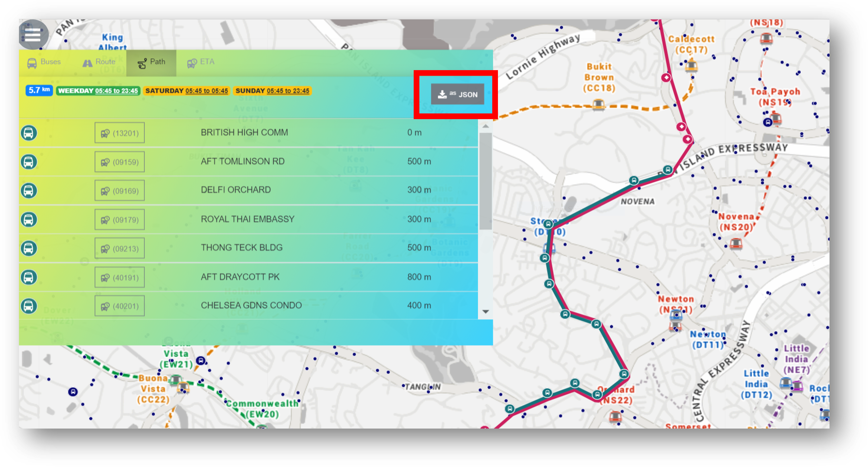Open the hamburger menu button
Image resolution: width=868 pixels, height=467 pixels.
coord(33,34)
